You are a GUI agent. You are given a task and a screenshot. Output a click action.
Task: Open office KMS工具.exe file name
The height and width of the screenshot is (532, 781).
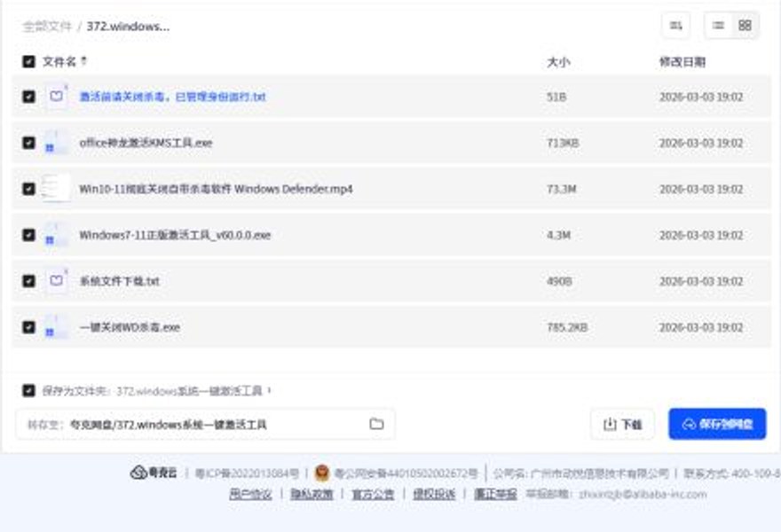tap(146, 143)
